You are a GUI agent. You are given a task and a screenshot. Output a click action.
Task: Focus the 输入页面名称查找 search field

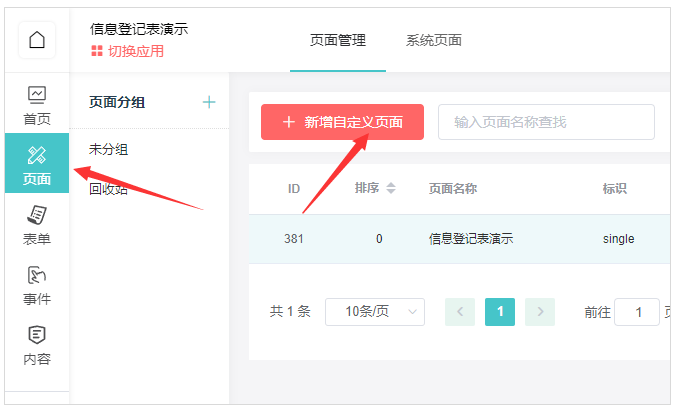pos(546,122)
